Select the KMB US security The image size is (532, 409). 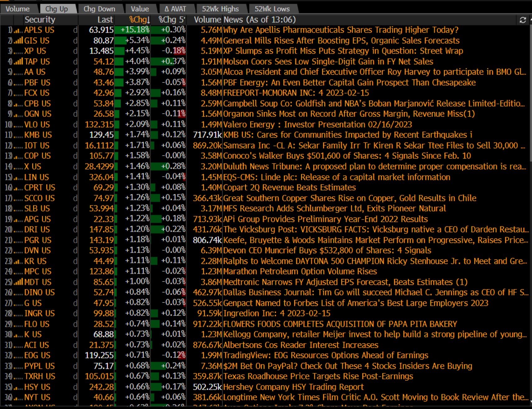coord(38,135)
